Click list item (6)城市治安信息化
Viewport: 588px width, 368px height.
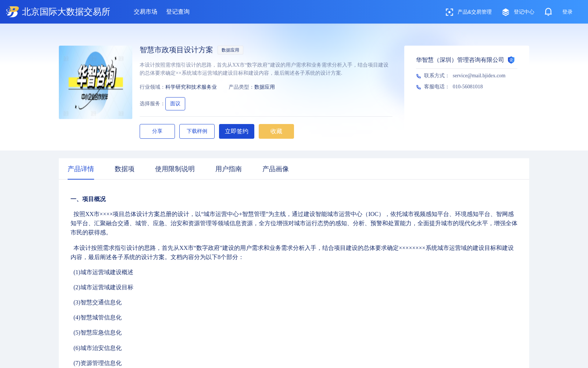pyautogui.click(x=97, y=348)
